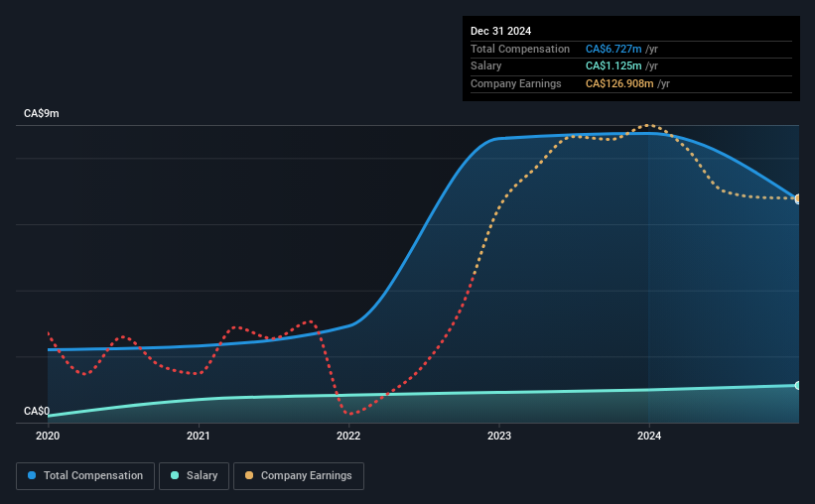Screen dimensions: 815x504
Task: Click the orange earnings end-point marker
Action: point(798,199)
